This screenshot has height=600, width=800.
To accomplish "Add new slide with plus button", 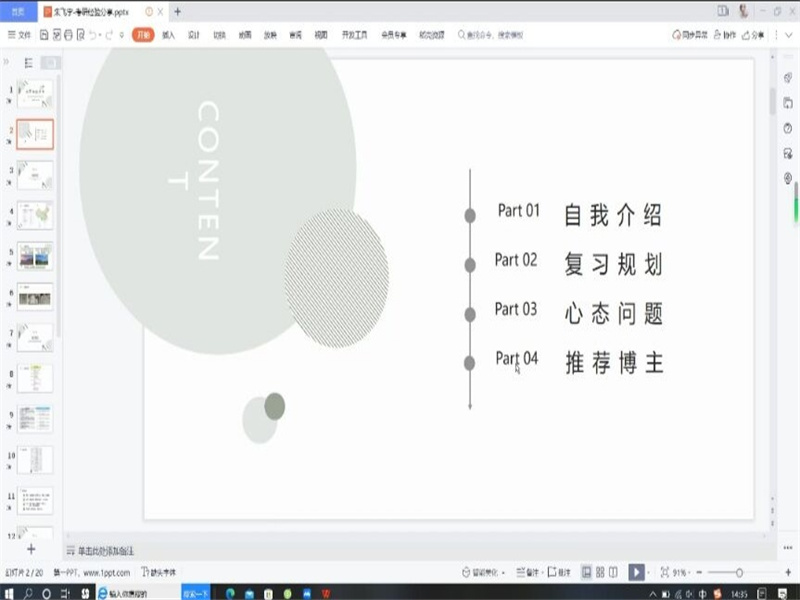I will coord(30,549).
